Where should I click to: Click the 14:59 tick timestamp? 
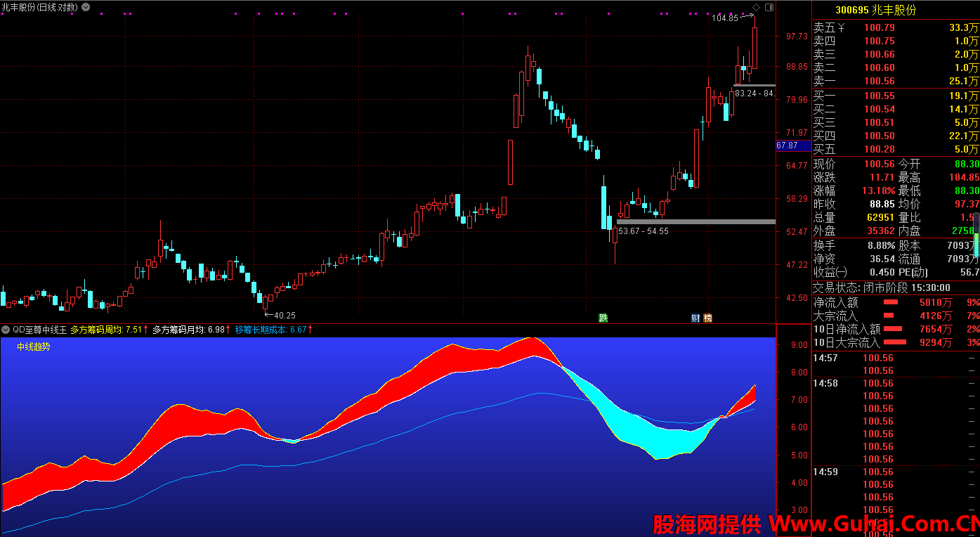tap(825, 472)
